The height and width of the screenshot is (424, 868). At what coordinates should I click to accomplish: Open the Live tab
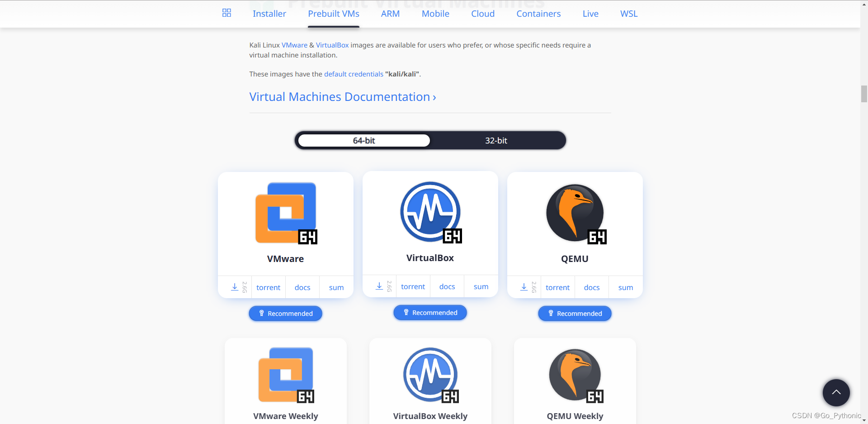point(590,14)
